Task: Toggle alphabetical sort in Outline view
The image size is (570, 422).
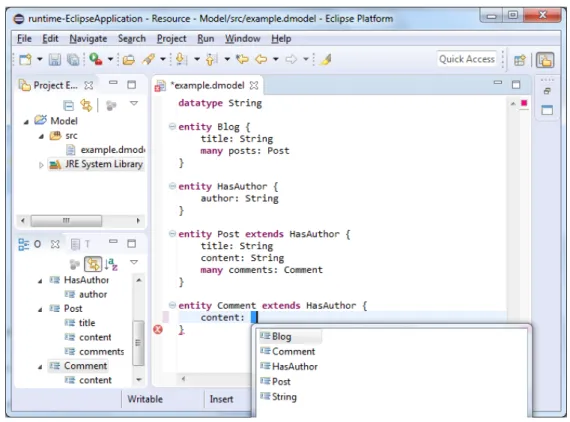Action: (x=111, y=264)
